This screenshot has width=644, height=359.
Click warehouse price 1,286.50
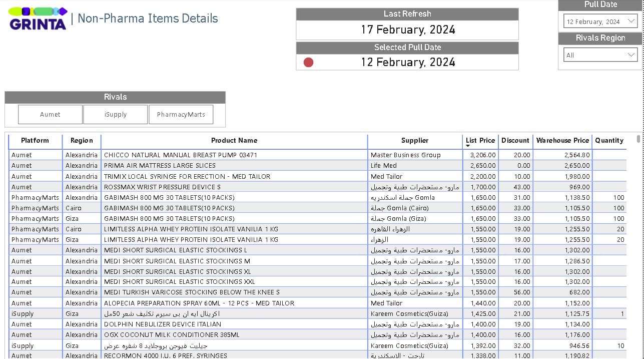click(577, 261)
